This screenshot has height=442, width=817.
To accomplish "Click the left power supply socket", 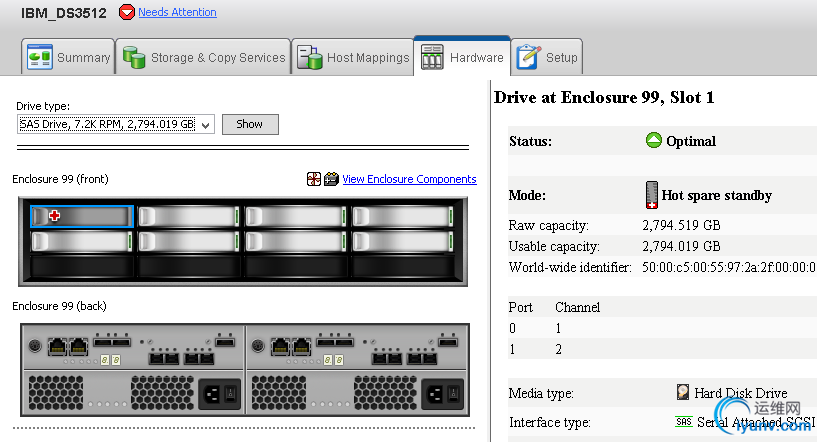I will (x=211, y=394).
